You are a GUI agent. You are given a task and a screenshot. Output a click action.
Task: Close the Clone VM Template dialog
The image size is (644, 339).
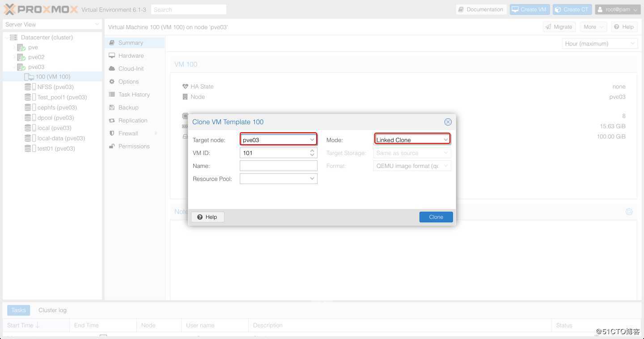click(448, 122)
